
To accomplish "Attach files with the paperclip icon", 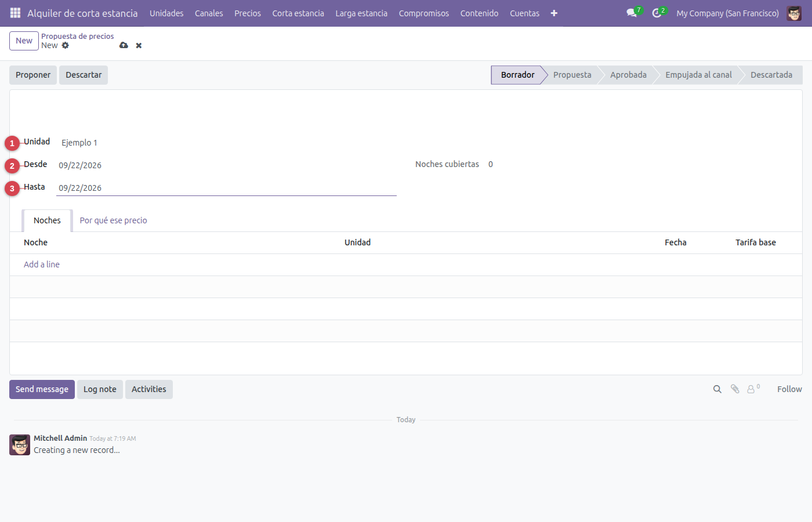I will [x=735, y=389].
